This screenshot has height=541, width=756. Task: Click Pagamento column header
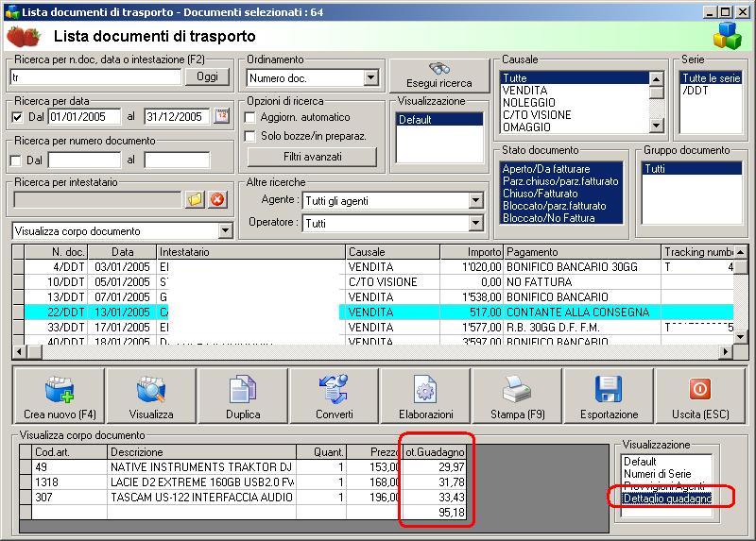582,252
